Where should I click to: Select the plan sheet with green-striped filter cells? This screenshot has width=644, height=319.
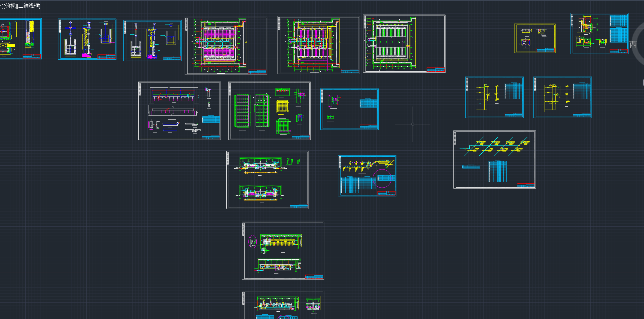pyautogui.click(x=404, y=44)
